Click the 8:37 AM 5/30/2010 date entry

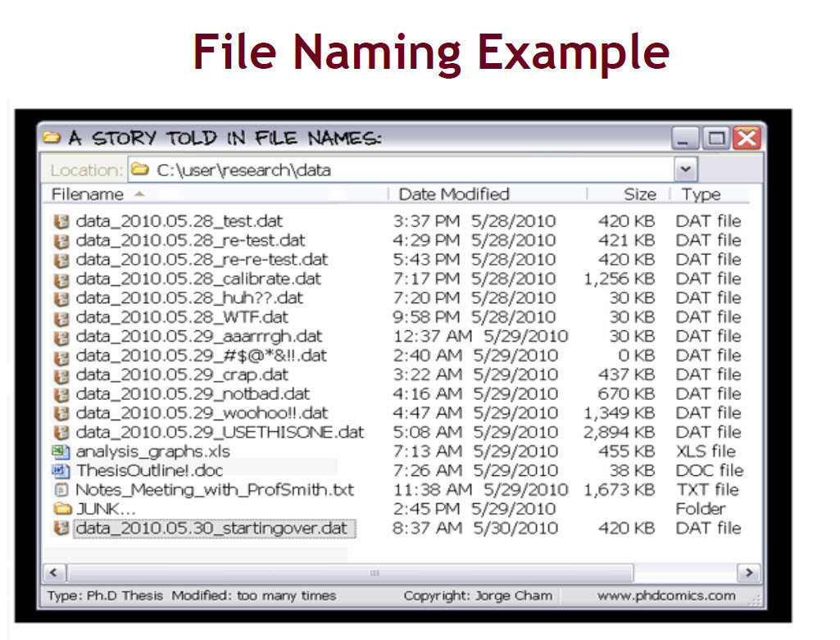[475, 529]
